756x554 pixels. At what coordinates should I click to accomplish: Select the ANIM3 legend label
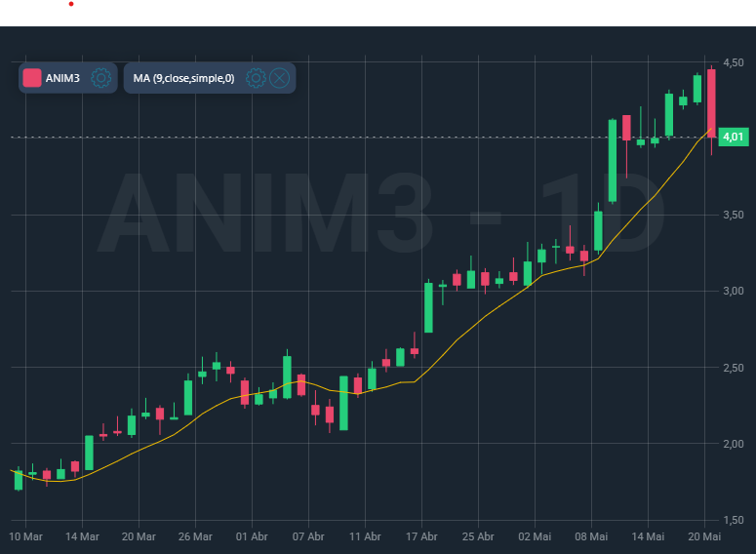coord(62,78)
